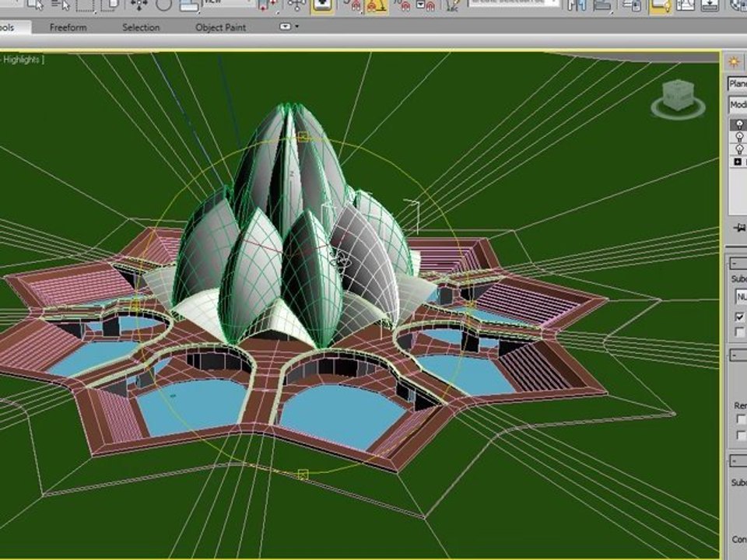This screenshot has height=560, width=747.
Task: Click the Mirror tool icon
Action: (x=577, y=5)
